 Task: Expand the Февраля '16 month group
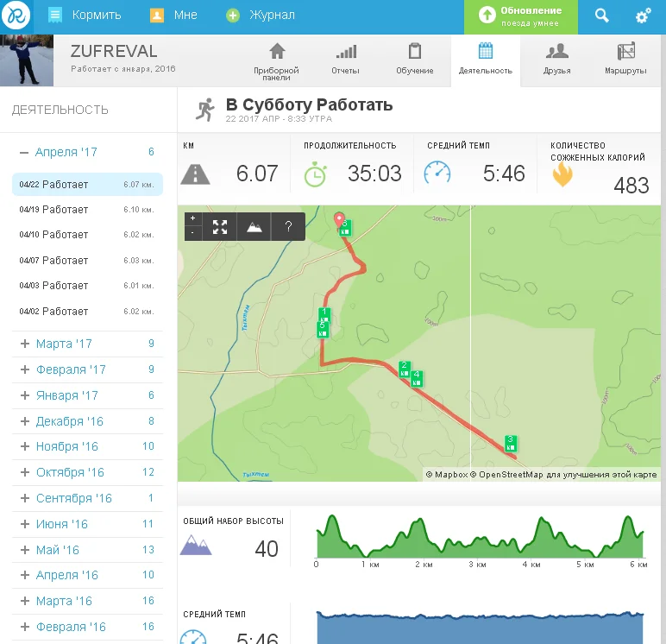[x=87, y=627]
